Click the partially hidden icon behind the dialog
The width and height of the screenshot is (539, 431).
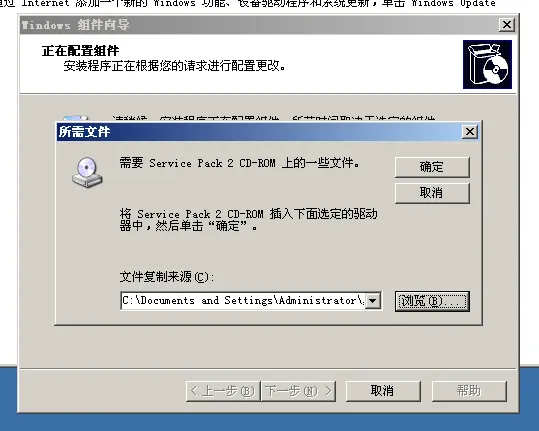(76, 118)
